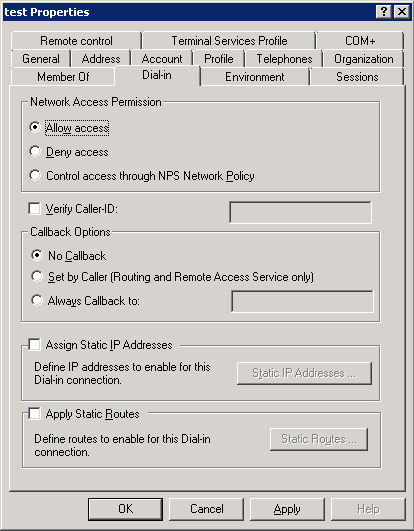This screenshot has width=414, height=531.
Task: Switch to the Environment tab
Action: [255, 77]
